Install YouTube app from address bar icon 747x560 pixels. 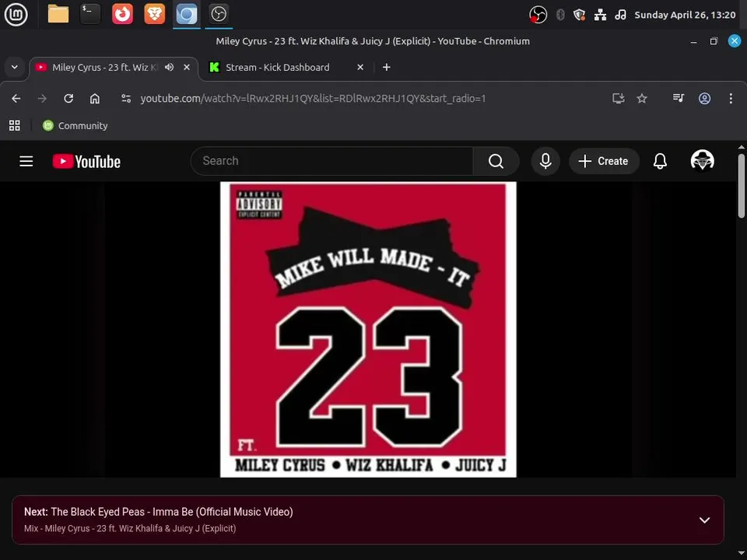(619, 98)
